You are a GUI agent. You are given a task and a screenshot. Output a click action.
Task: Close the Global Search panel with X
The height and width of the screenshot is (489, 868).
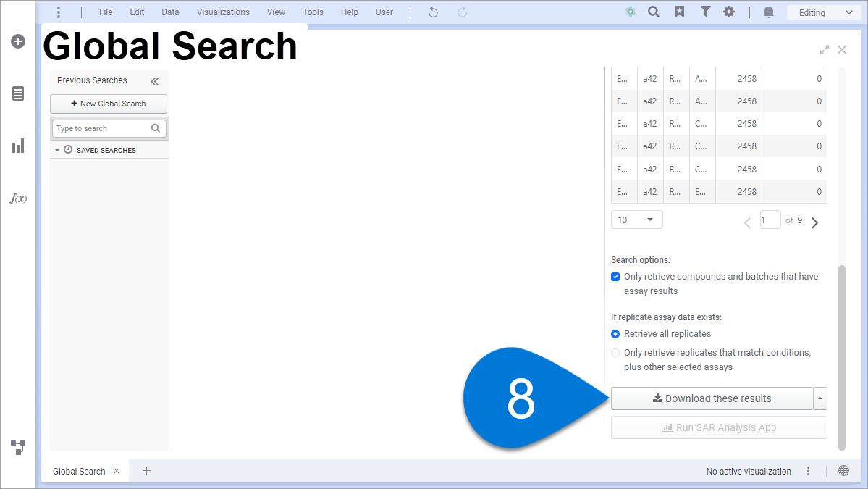point(842,50)
